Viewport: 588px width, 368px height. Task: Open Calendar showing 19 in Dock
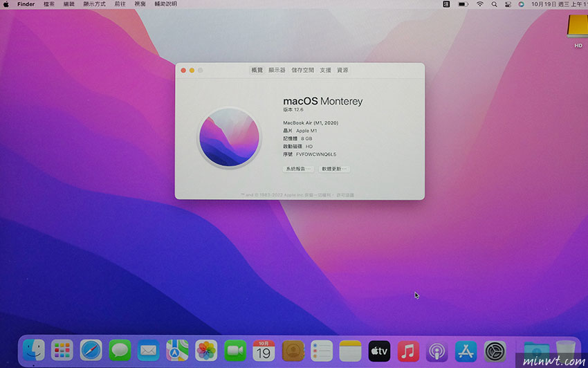(x=264, y=351)
